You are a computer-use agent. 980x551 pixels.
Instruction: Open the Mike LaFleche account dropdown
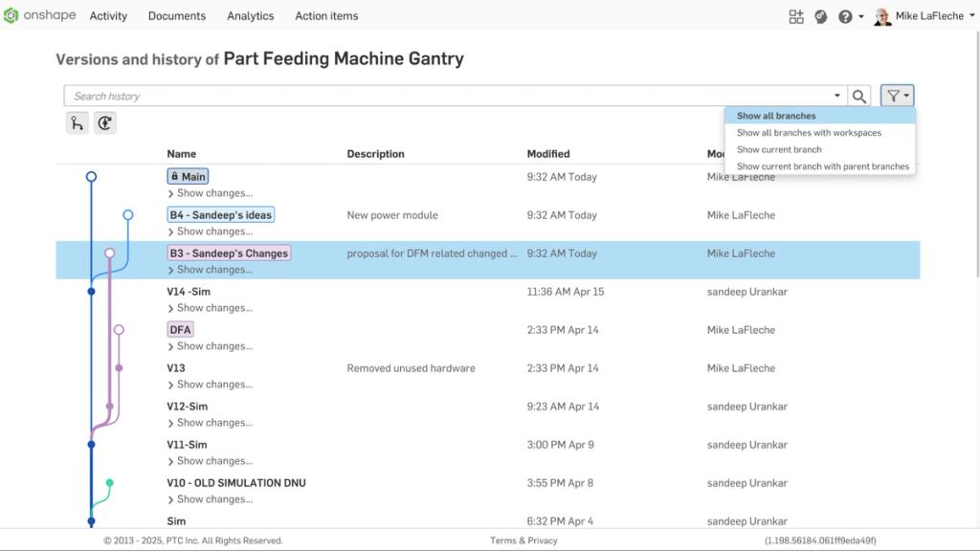pyautogui.click(x=922, y=15)
